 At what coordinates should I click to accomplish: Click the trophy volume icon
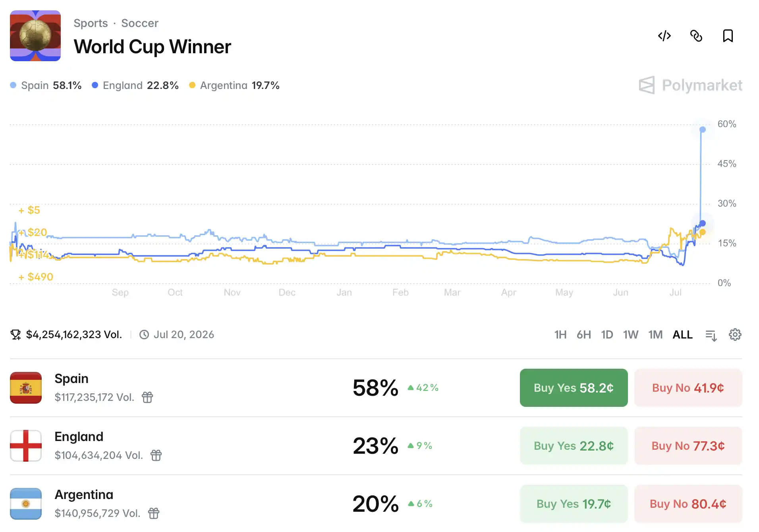pos(15,335)
